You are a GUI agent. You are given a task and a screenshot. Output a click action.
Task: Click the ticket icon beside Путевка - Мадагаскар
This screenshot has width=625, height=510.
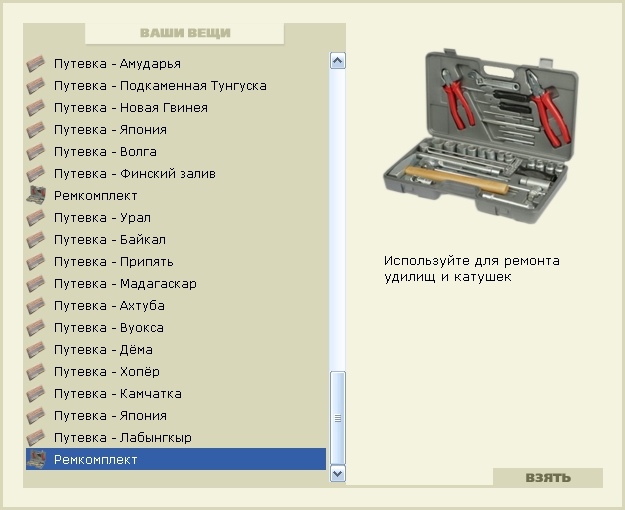36,284
